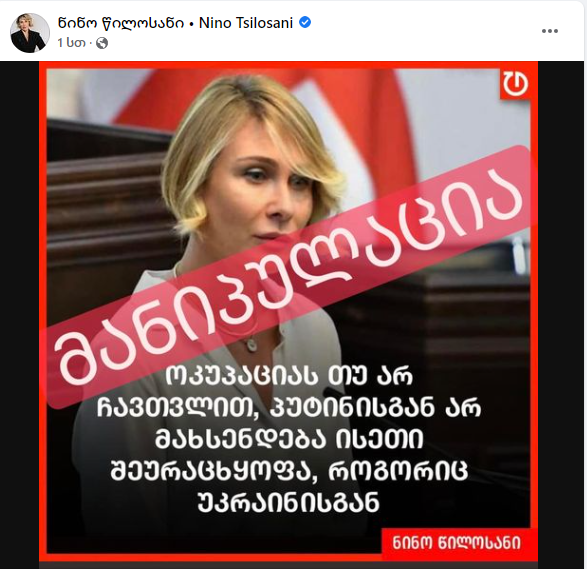
Task: Open the Georgian name ნინო წილოსანი profile link
Action: coord(121,23)
